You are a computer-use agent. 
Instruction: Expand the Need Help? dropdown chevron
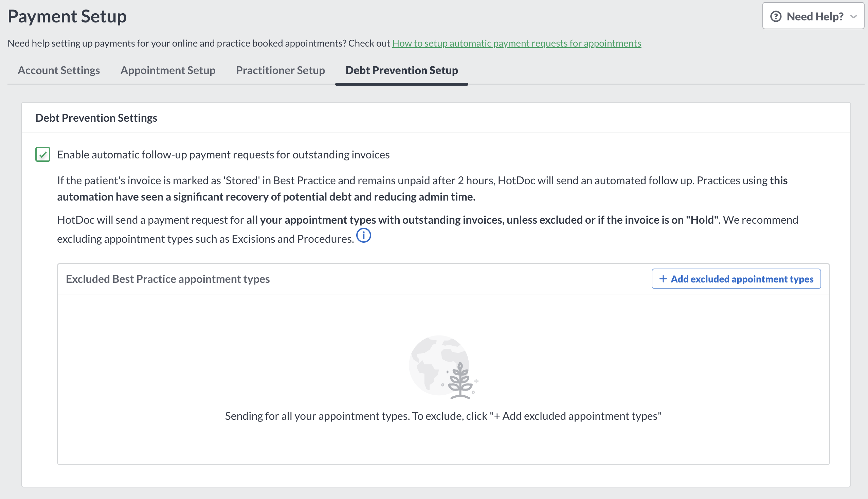coord(854,16)
